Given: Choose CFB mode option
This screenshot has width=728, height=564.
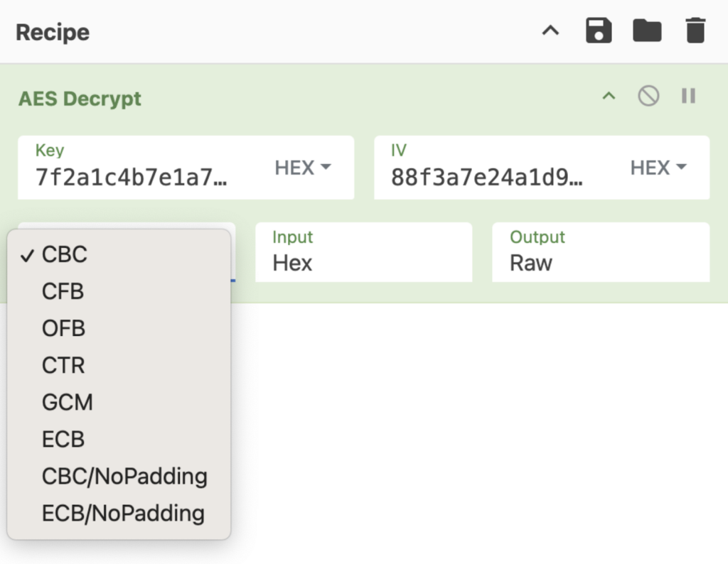Looking at the screenshot, I should (63, 291).
